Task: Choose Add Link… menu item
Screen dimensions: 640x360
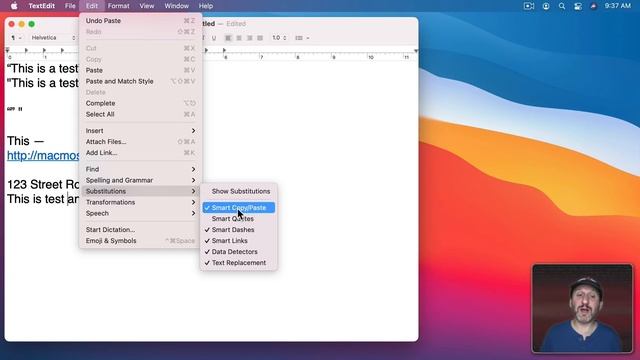Action: click(x=140, y=153)
